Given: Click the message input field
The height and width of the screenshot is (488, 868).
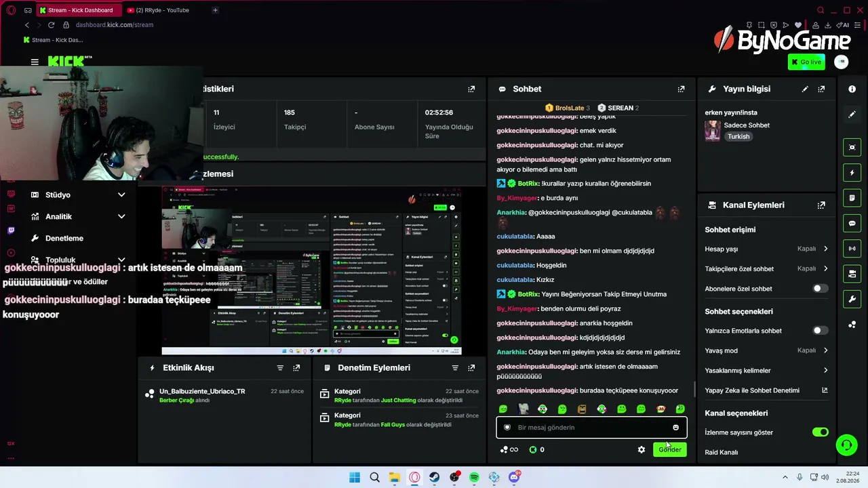Looking at the screenshot, I should 591,428.
